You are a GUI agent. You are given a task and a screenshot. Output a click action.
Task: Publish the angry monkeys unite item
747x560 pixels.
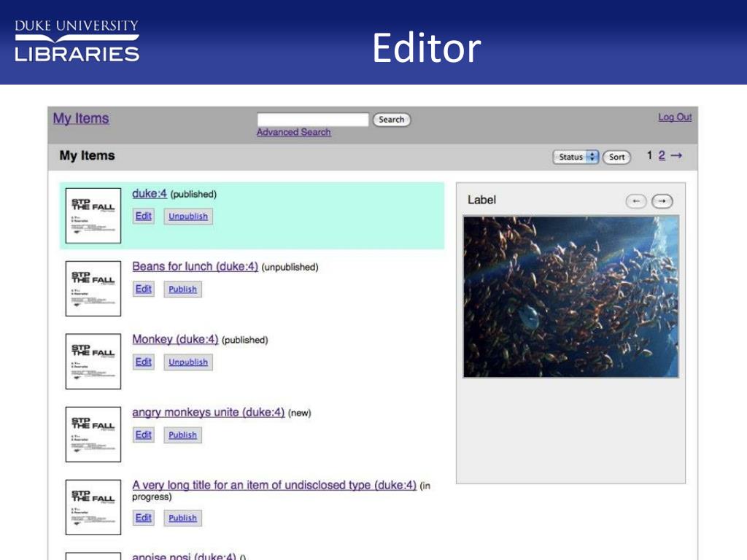(x=182, y=435)
